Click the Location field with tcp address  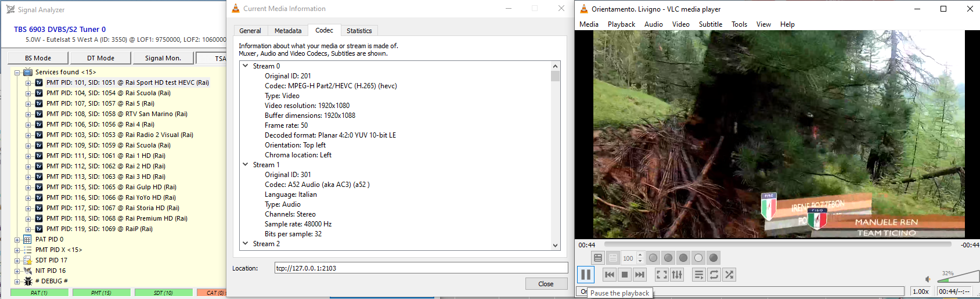[421, 268]
